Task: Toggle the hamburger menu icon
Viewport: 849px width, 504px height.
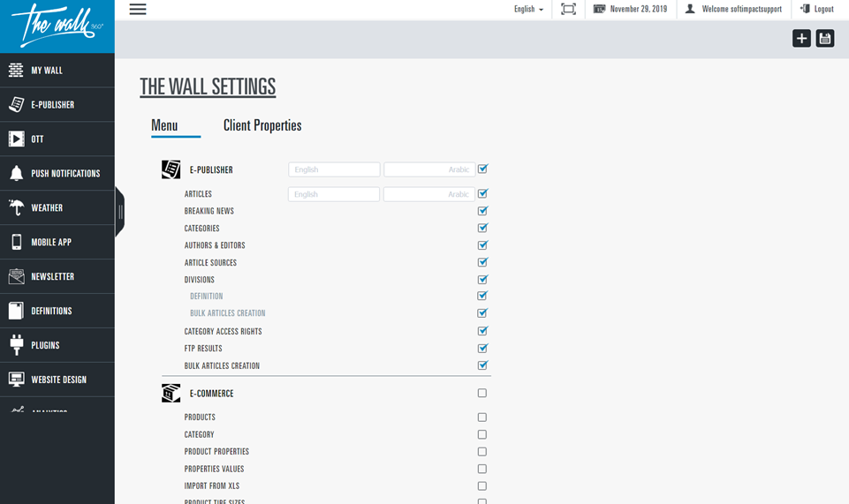Action: pyautogui.click(x=138, y=9)
